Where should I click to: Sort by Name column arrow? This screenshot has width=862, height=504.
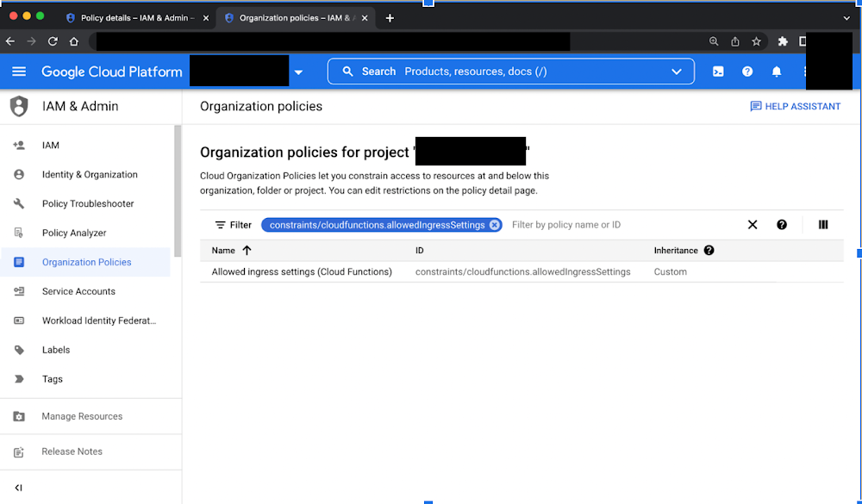(x=247, y=251)
